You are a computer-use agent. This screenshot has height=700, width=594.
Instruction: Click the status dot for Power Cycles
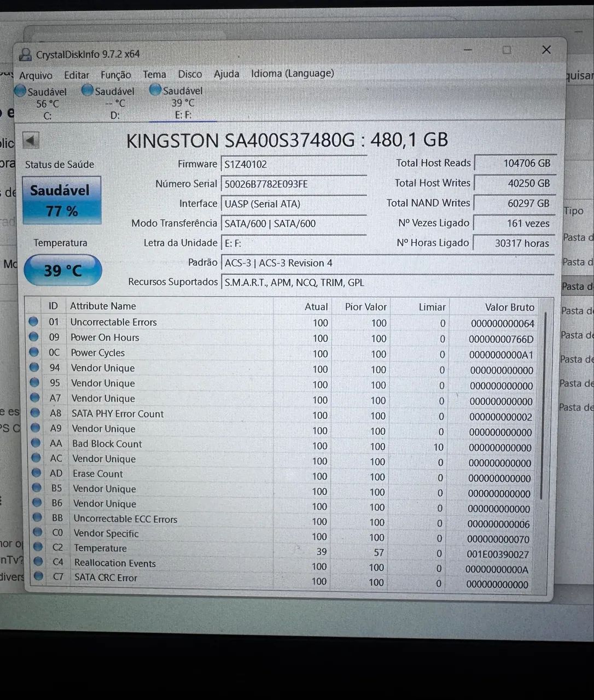pos(34,352)
